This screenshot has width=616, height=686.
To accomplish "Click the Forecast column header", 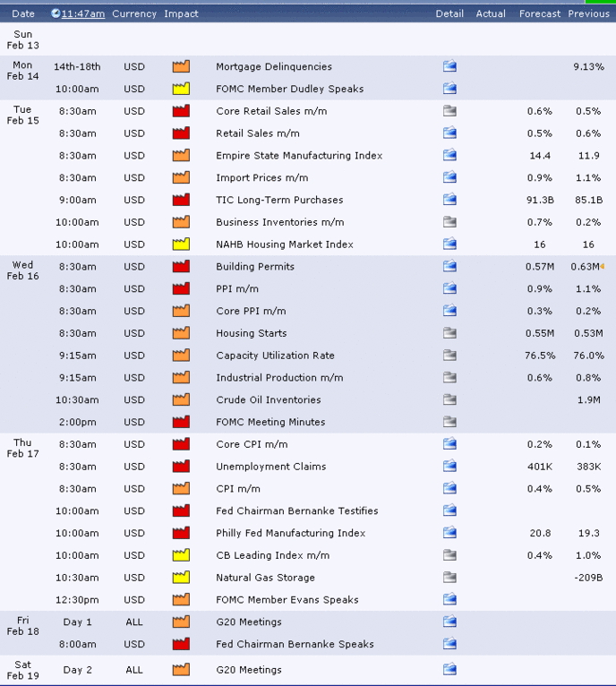I will (539, 14).
